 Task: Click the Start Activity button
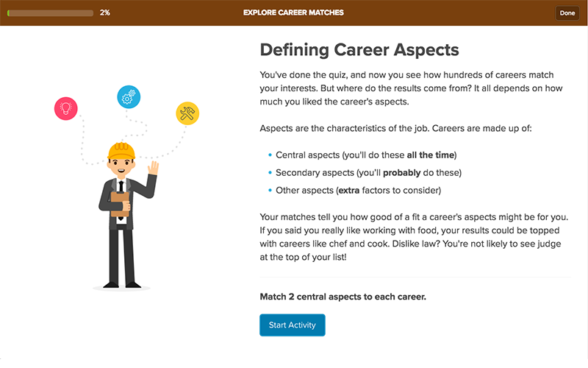[x=292, y=325]
